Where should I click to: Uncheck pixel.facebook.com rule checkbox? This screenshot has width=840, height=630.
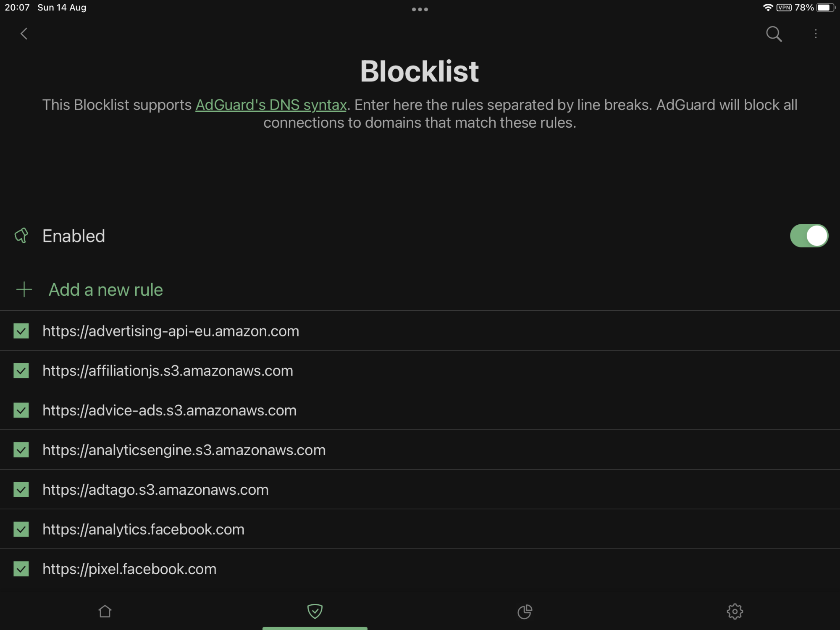click(21, 569)
